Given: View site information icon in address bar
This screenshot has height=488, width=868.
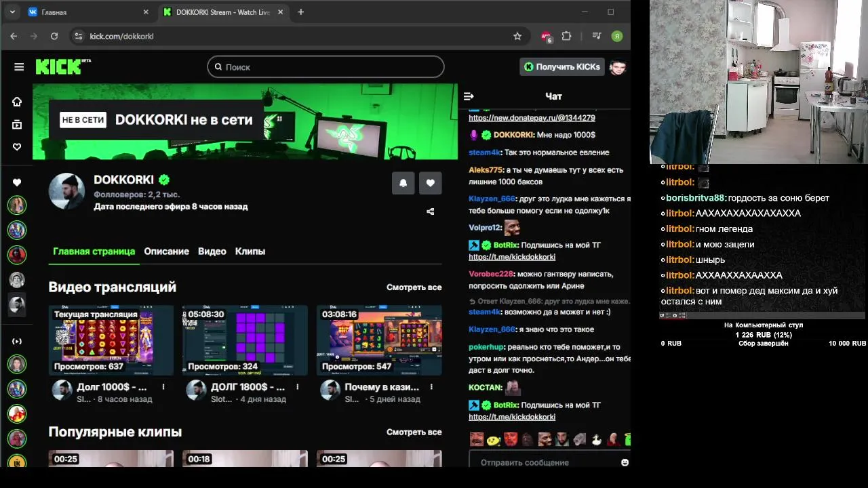Looking at the screenshot, I should pos(78,36).
